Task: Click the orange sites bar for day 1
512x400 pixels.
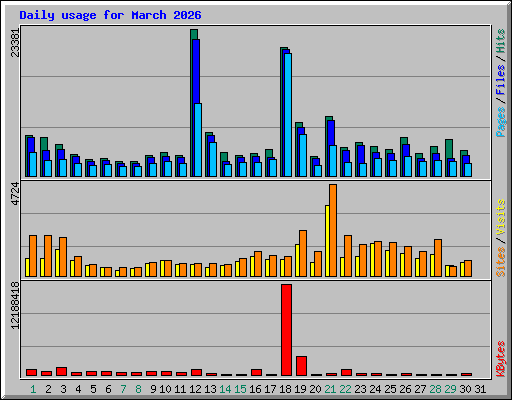Action: click(33, 256)
